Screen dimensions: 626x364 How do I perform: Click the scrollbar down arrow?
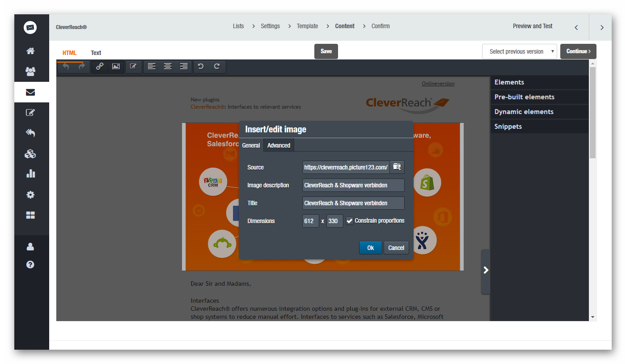point(593,317)
